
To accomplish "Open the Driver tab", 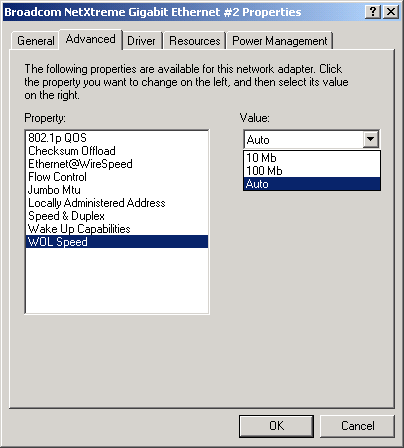I will (x=141, y=41).
